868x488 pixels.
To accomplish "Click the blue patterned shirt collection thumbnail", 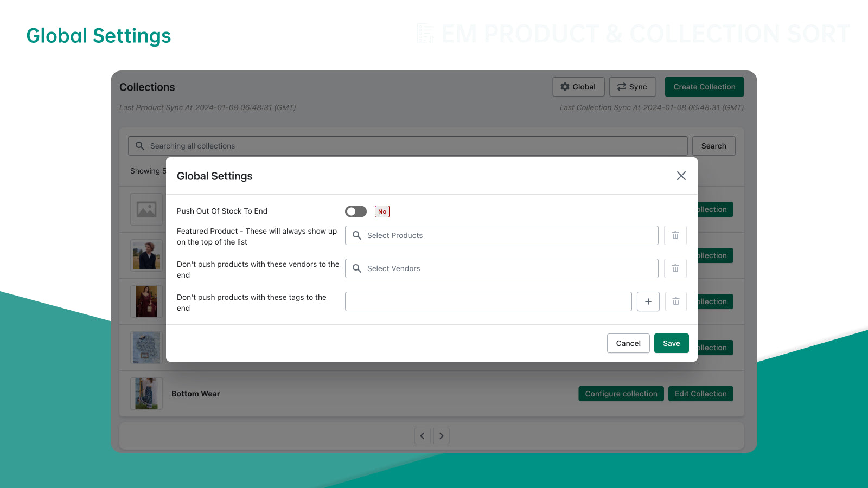I will (146, 348).
